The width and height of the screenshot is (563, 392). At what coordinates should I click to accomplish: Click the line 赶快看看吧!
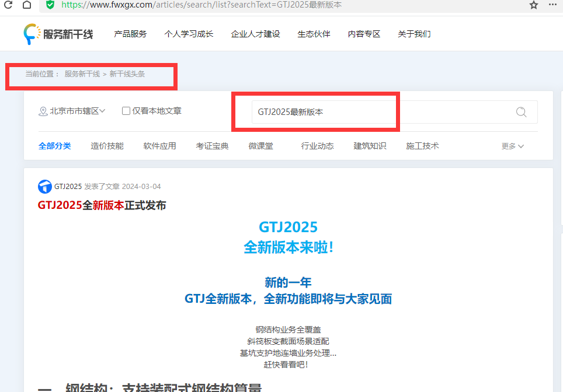coord(286,365)
